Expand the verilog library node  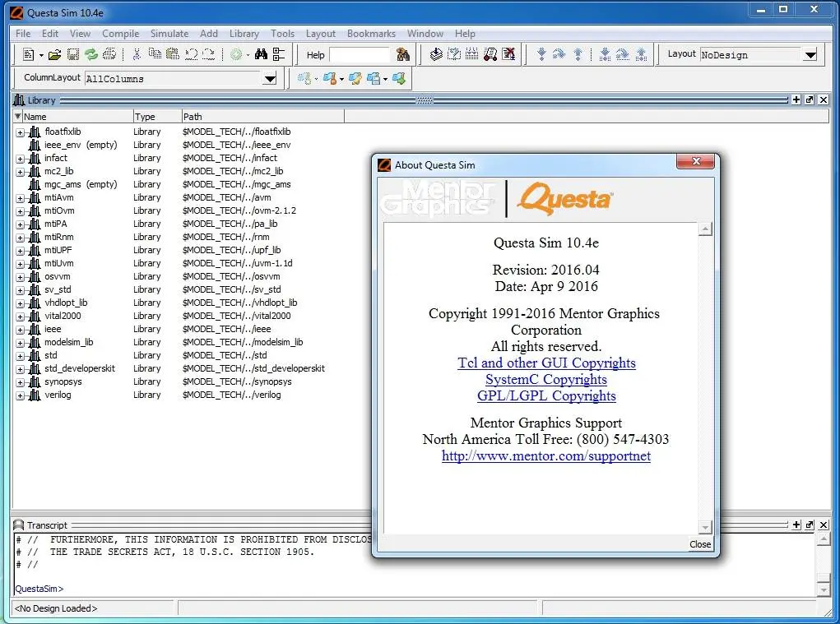[x=20, y=396]
